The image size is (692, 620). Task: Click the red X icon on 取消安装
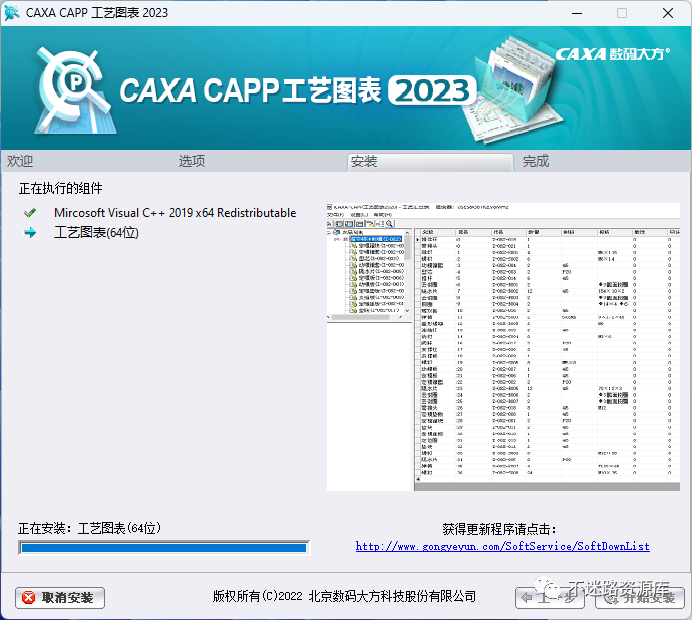pos(28,598)
